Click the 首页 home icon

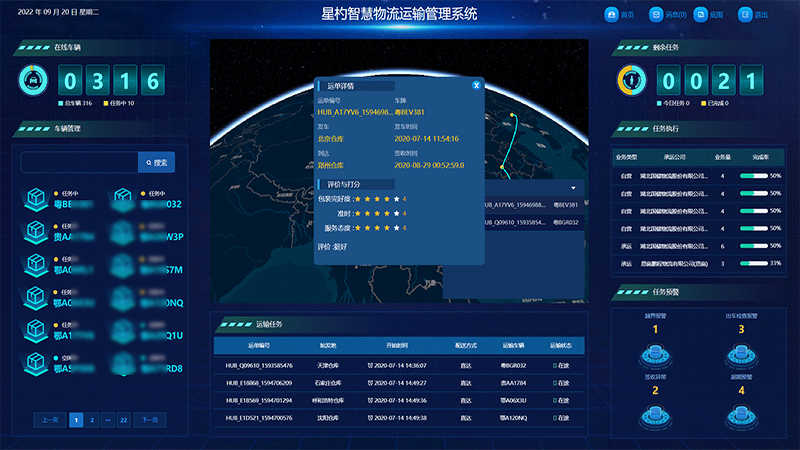(611, 15)
